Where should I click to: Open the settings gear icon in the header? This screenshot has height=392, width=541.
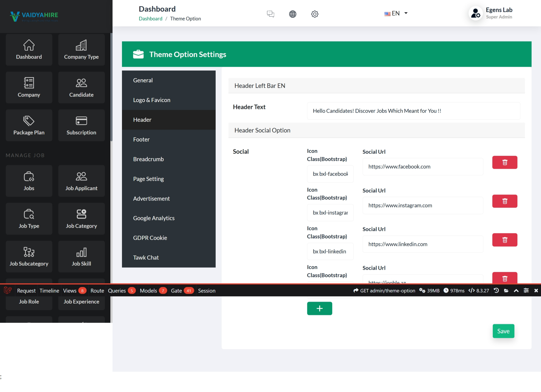click(315, 14)
